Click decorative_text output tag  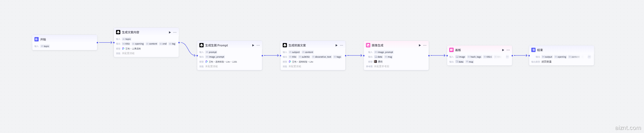coord(322,57)
